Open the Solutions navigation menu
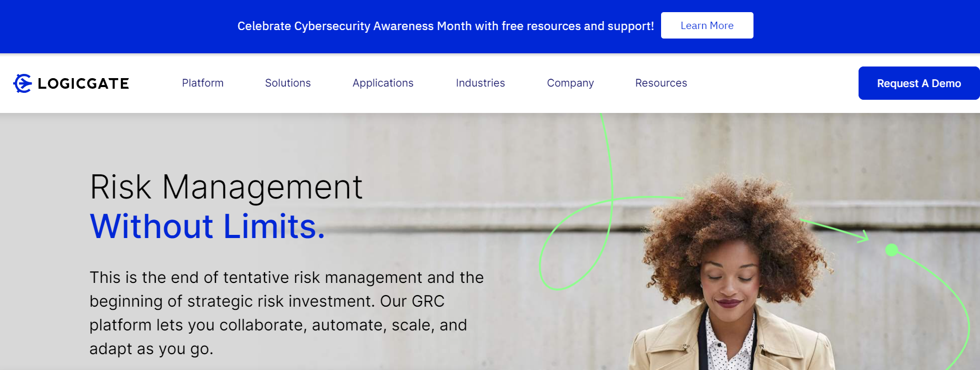Screen dimensions: 980x370 tap(288, 83)
